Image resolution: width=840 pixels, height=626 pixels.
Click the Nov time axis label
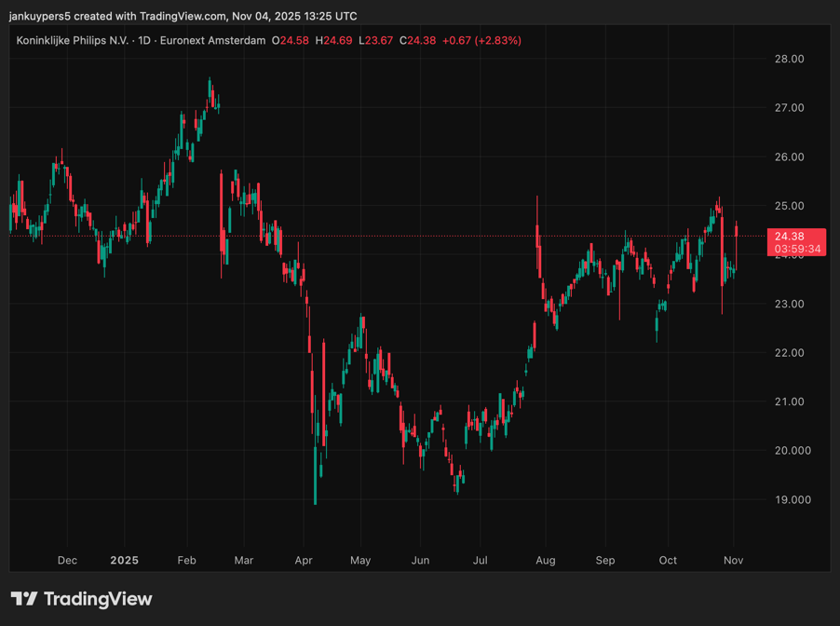[x=734, y=560]
